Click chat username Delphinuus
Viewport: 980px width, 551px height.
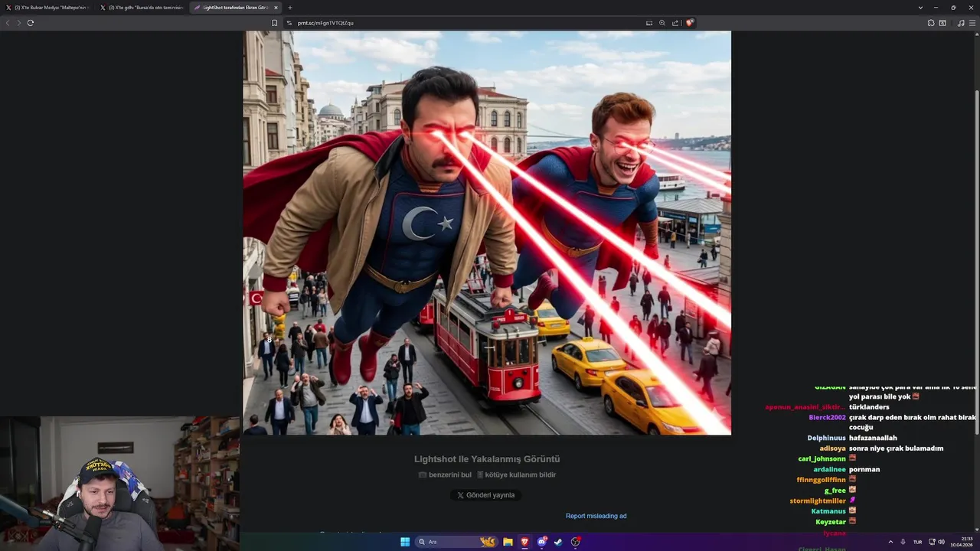point(826,439)
